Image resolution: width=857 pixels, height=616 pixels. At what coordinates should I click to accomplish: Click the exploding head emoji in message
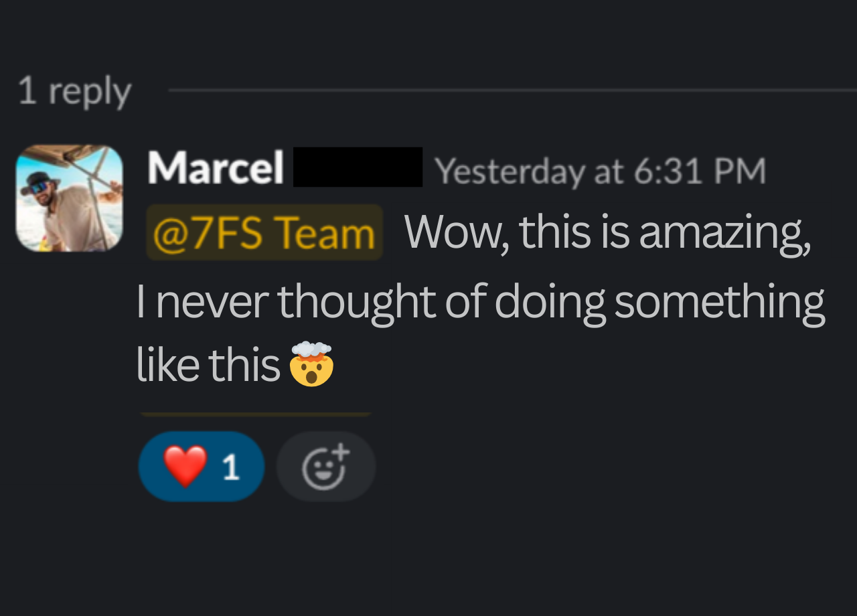[x=311, y=365]
